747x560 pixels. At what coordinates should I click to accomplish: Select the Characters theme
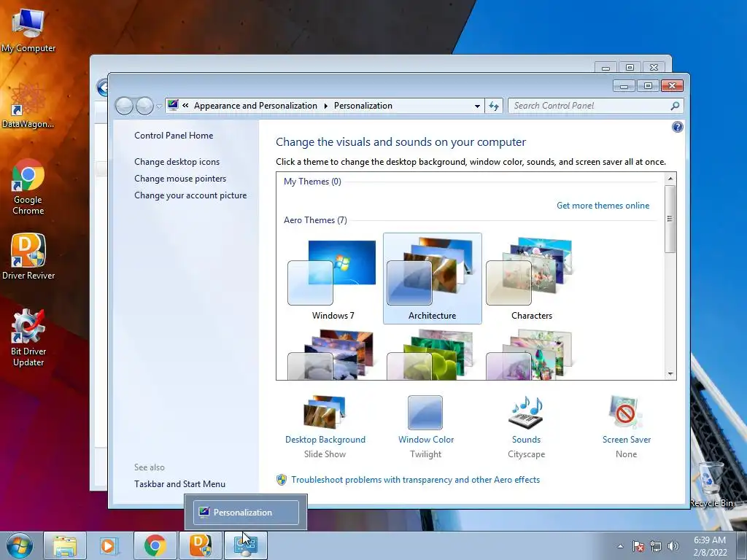coord(531,279)
